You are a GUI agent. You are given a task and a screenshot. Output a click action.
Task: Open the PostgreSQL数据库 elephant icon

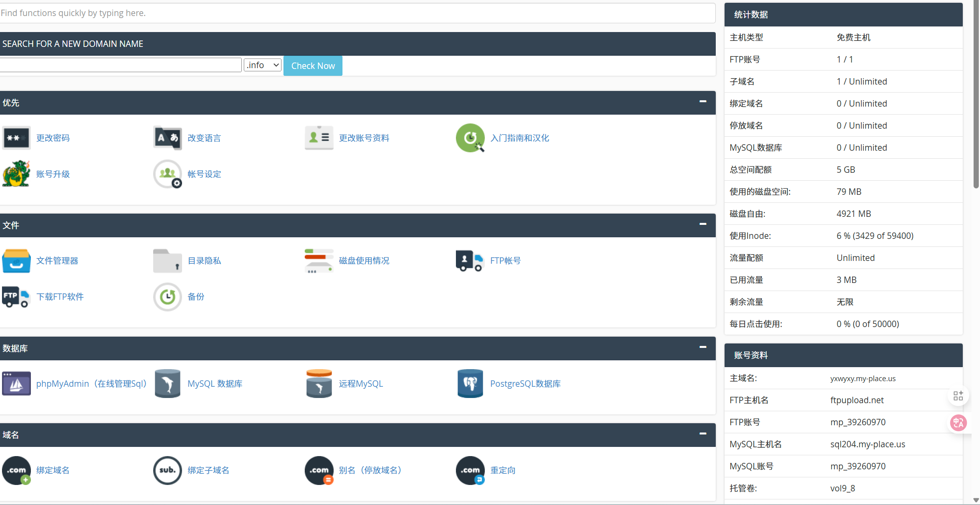coord(470,384)
